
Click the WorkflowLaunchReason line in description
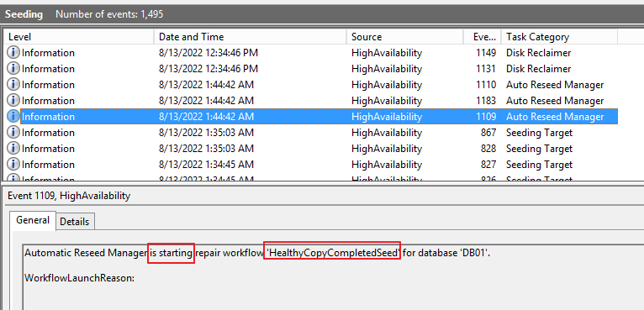(80, 278)
